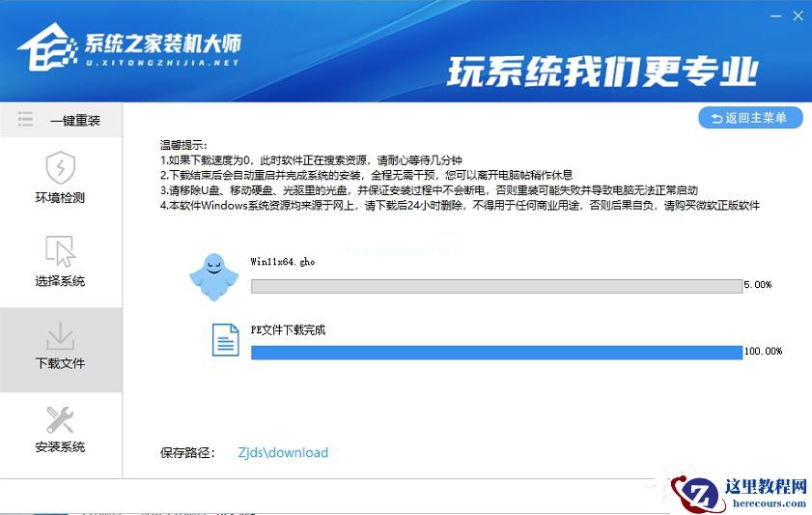This screenshot has width=812, height=515.
Task: Select the 安装系统 wrench icon
Action: 60,419
